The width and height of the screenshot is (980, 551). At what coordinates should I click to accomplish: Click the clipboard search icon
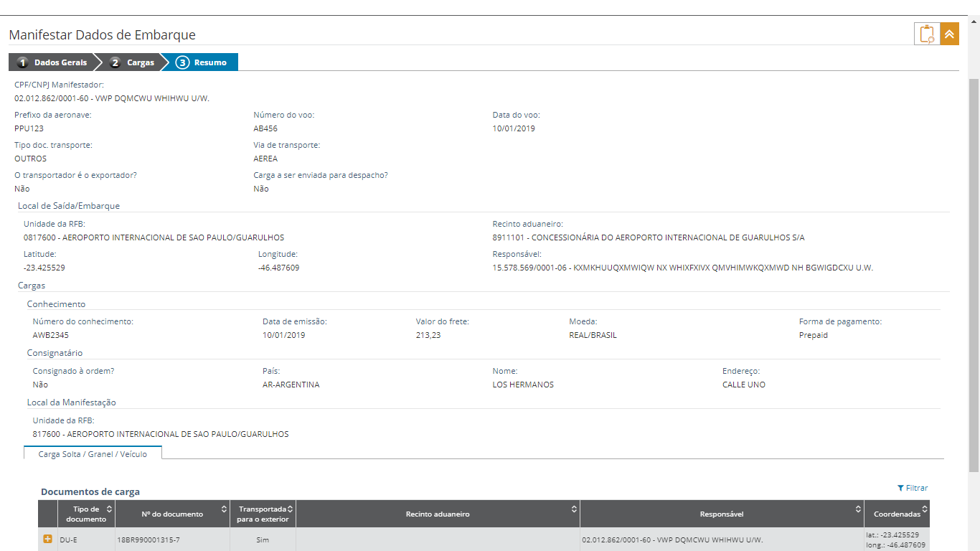tap(926, 34)
